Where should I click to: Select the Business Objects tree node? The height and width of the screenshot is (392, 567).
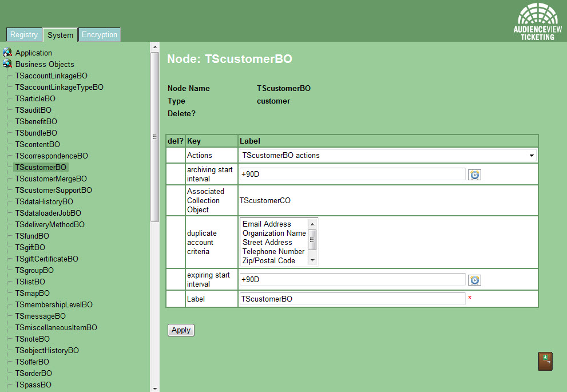pyautogui.click(x=45, y=64)
